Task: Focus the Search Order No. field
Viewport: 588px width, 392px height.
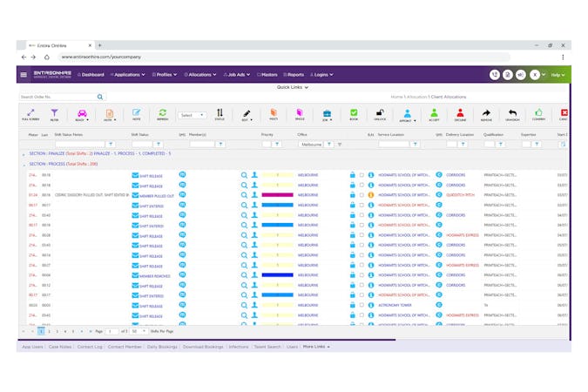Action: pos(58,97)
